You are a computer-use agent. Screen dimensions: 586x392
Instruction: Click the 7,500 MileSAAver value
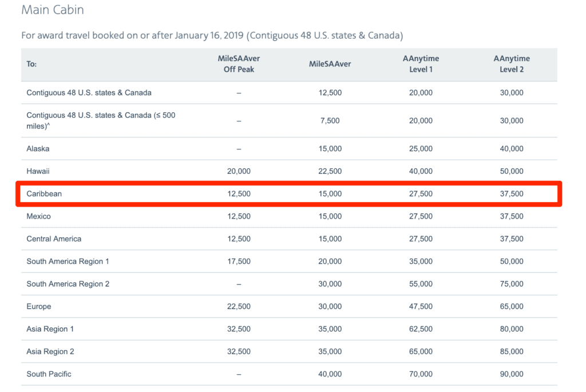330,121
